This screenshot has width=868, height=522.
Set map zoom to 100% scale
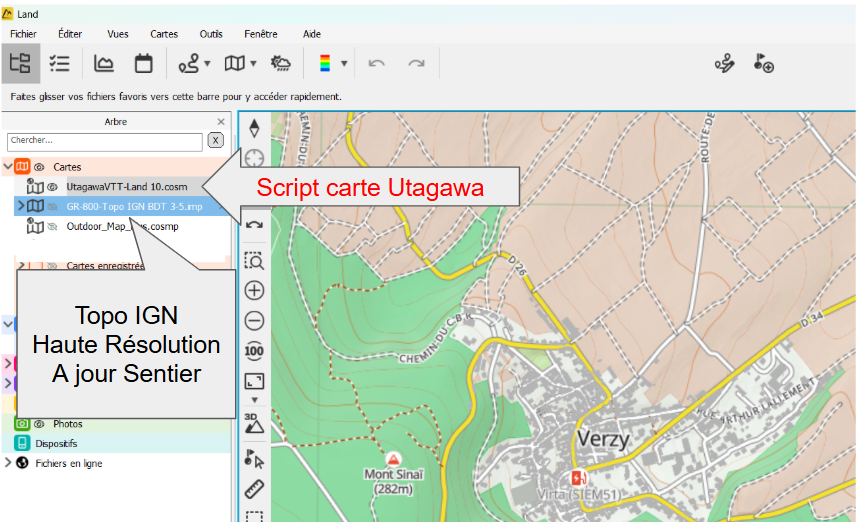point(254,350)
